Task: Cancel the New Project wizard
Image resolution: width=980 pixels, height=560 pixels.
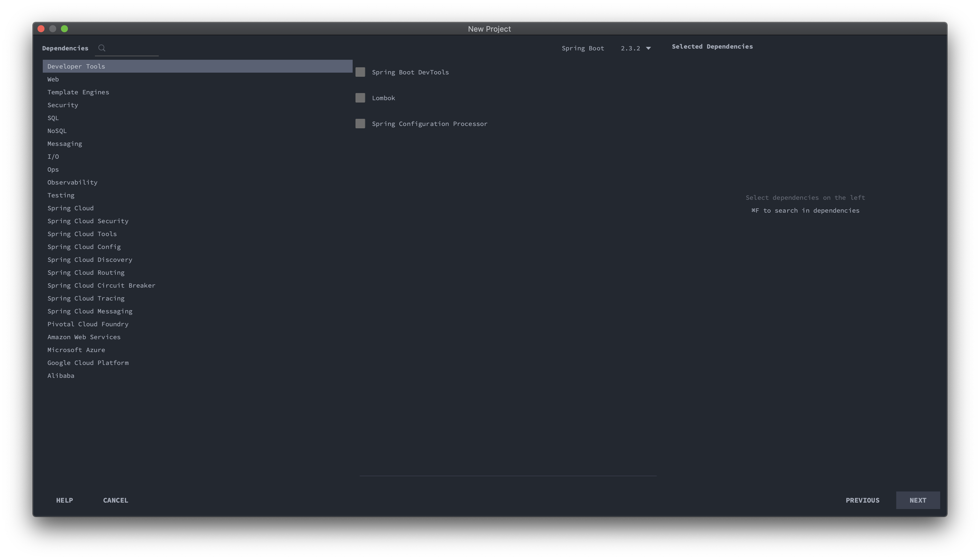Action: (115, 500)
